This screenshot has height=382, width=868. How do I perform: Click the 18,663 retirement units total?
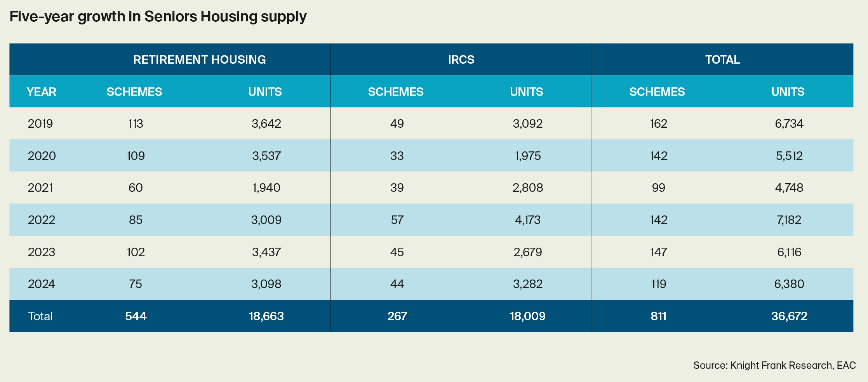pos(266,316)
